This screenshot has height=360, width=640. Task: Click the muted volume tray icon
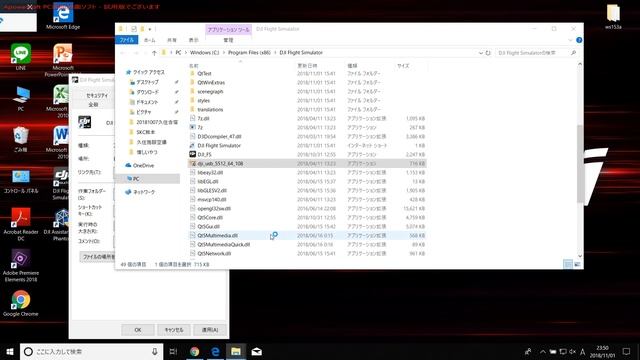[x=573, y=351]
